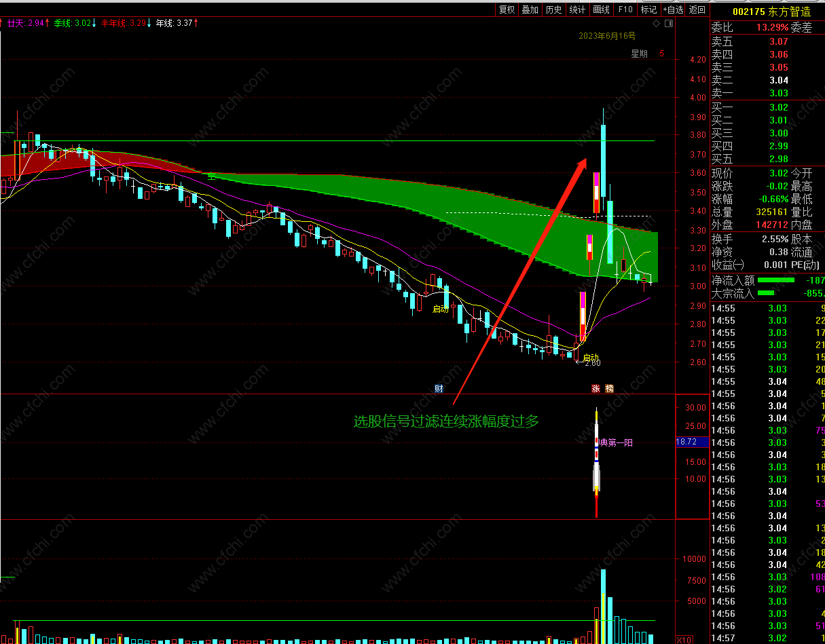
Task: Open the 历史 toolbar item
Action: click(x=554, y=10)
